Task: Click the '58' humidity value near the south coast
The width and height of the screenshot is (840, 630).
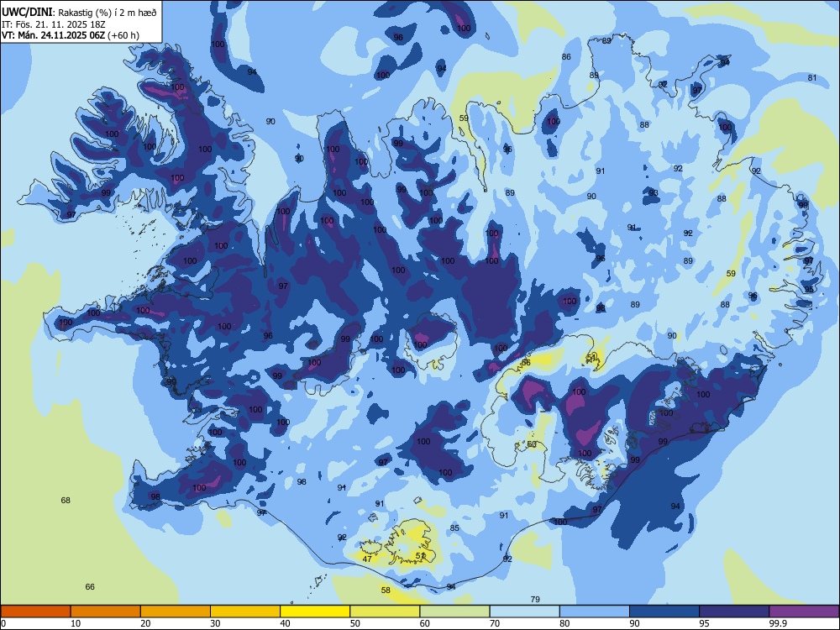Action: pyautogui.click(x=386, y=591)
